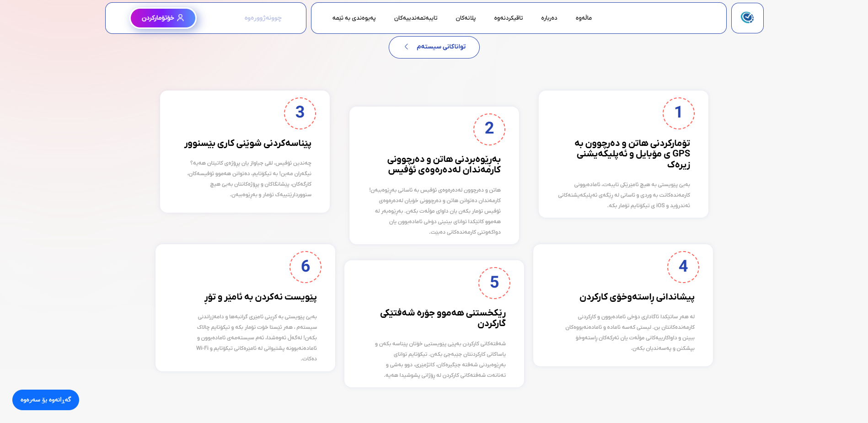Click the clock-check logo icon
The width and height of the screenshot is (868, 423).
[747, 18]
